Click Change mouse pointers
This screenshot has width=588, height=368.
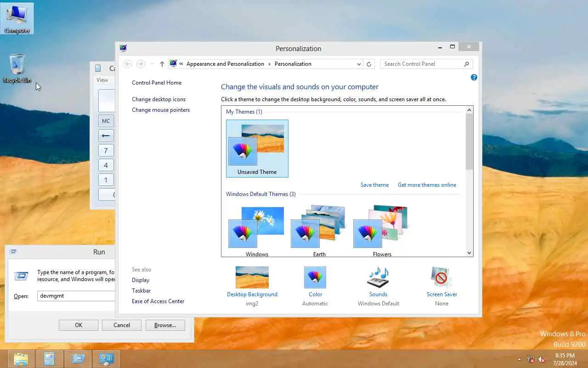point(161,110)
